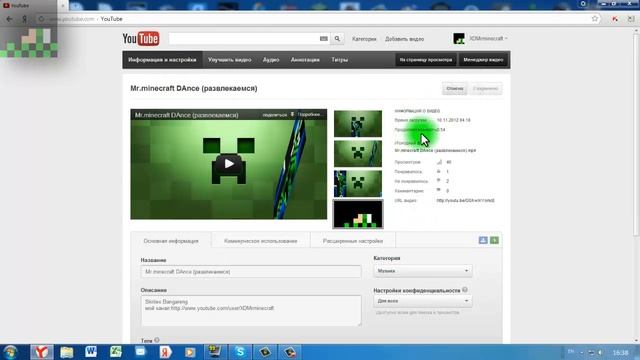Viewport: 640px width, 360px height.
Task: Open Microsoft Word from the taskbar
Action: pyautogui.click(x=91, y=352)
